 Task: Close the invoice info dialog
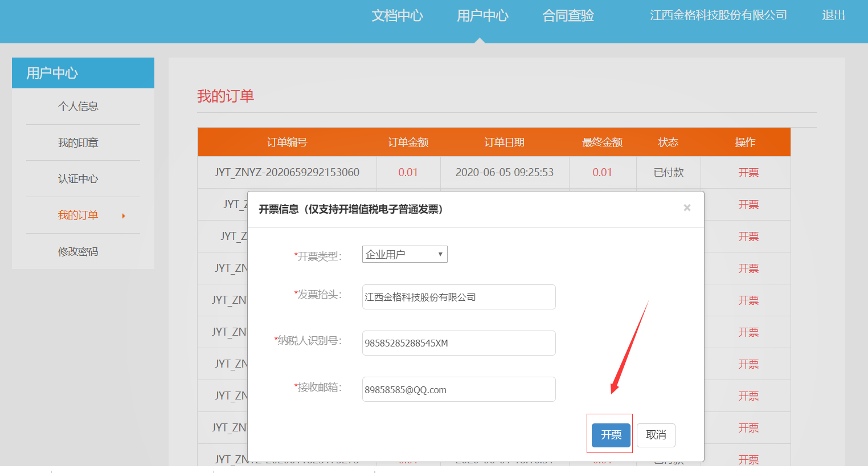[687, 208]
